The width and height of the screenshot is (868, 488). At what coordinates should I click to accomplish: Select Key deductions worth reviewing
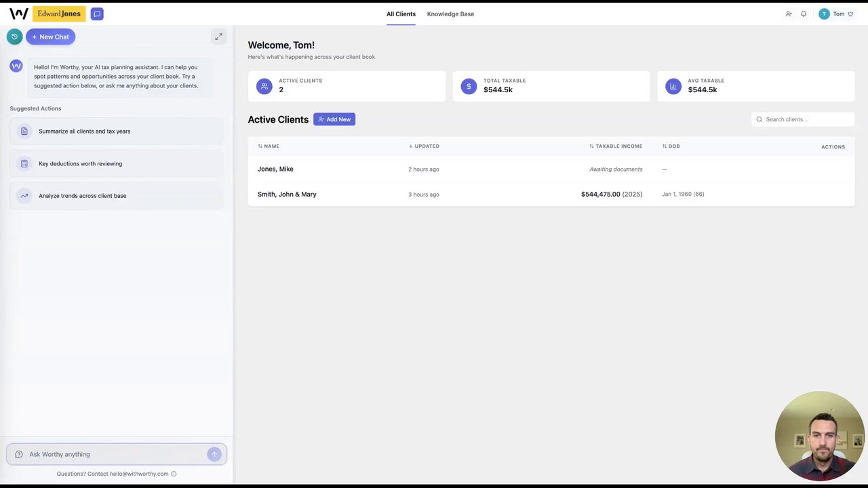pos(117,163)
